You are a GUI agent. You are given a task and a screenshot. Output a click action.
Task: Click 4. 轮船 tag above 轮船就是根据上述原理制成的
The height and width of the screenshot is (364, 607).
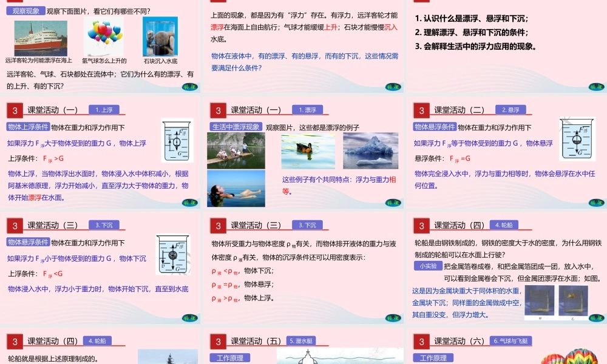click(97, 341)
